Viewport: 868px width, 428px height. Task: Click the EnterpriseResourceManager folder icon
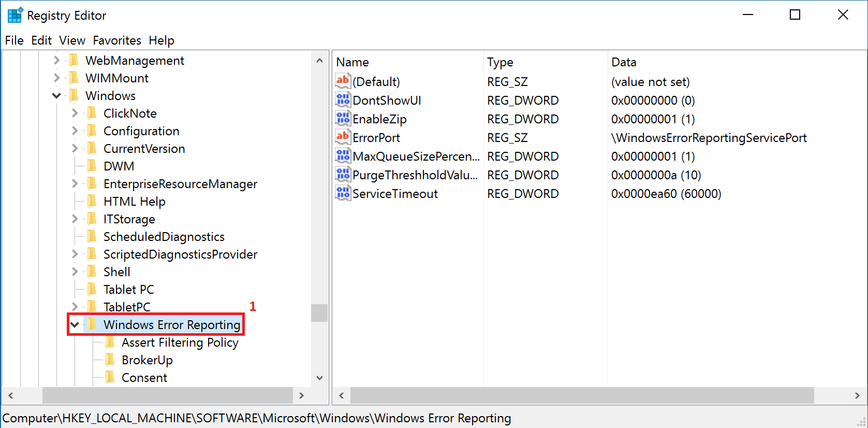92,183
